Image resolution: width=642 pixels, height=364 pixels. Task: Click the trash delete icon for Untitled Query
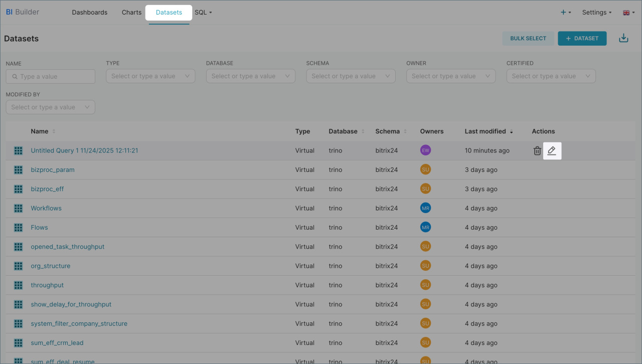(537, 150)
